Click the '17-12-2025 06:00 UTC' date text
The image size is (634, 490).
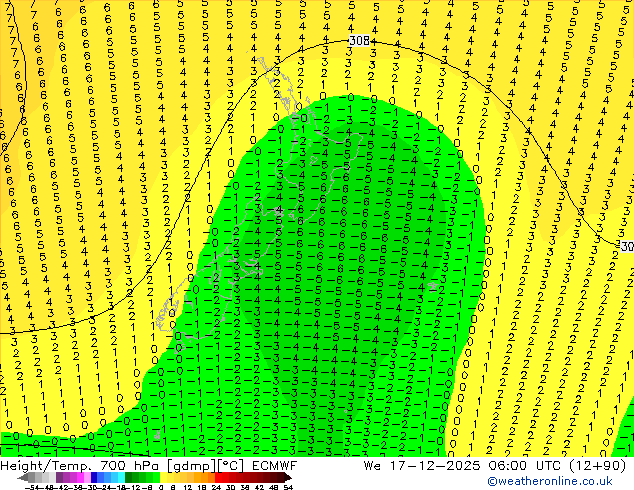tap(476, 466)
